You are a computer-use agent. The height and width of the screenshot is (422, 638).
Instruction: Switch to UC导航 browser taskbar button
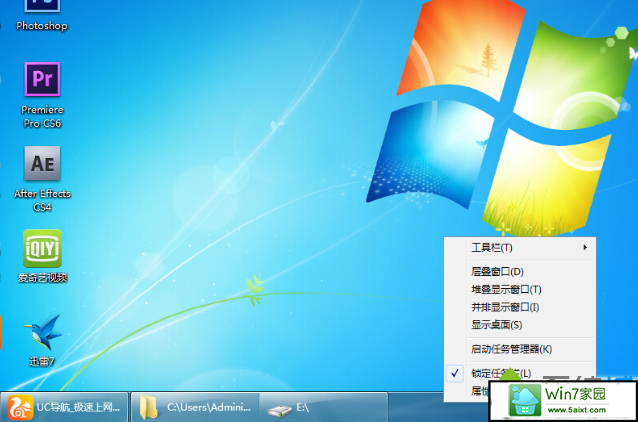(64, 407)
